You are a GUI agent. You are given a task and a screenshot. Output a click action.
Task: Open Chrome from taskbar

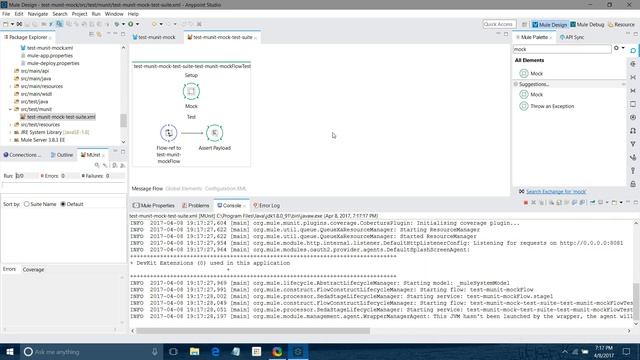tap(277, 351)
